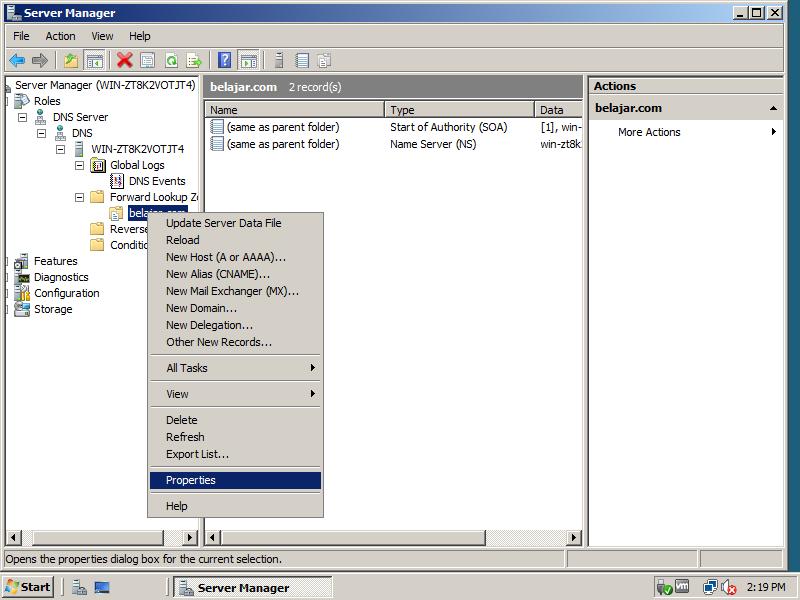Click the tree pane right scroll arrow
This screenshot has width=800, height=600.
coord(190,537)
